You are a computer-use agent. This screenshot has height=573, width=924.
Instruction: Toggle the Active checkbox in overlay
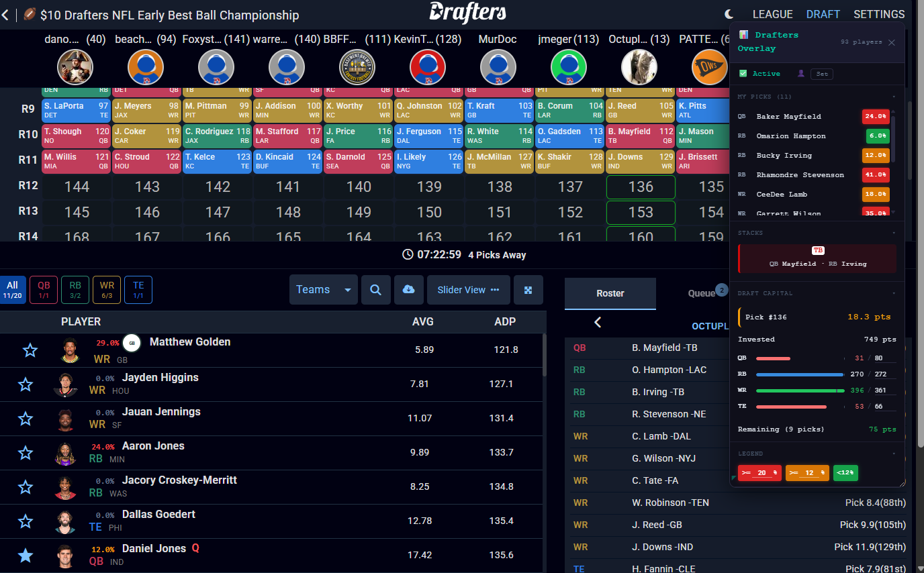click(743, 74)
